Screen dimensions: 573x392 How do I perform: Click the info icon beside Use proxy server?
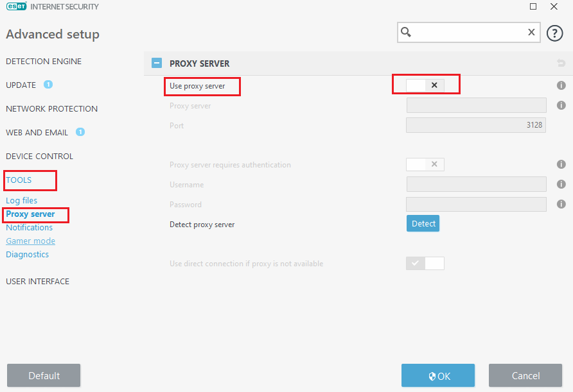[x=561, y=85]
